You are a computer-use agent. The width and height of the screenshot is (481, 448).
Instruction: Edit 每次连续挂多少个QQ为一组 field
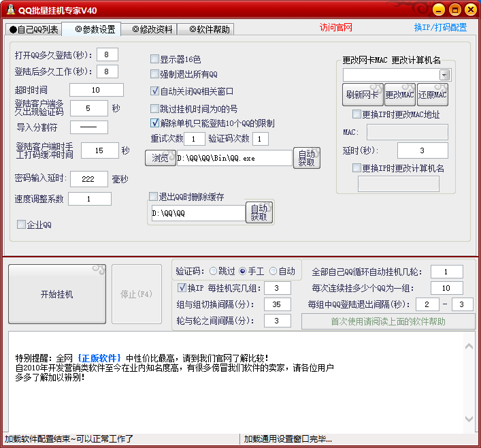coord(446,288)
